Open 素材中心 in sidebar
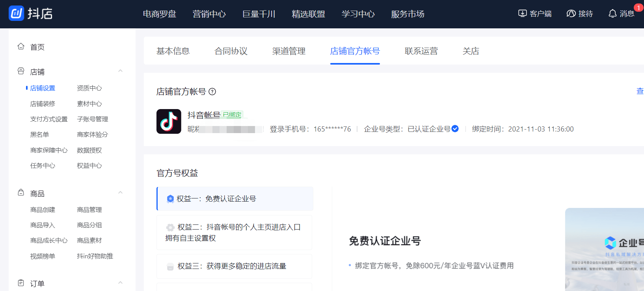The width and height of the screenshot is (644, 291). [x=89, y=104]
